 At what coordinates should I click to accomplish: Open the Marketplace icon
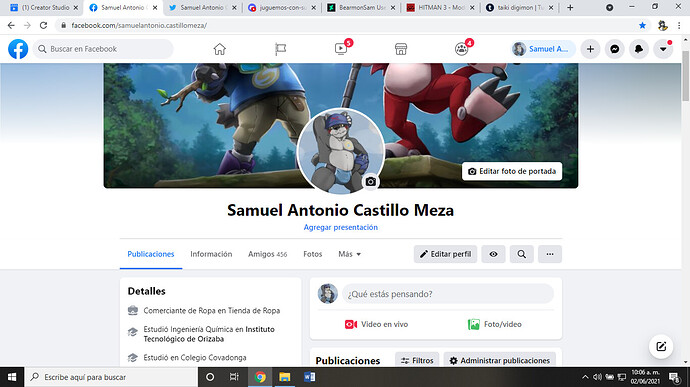pos(401,49)
